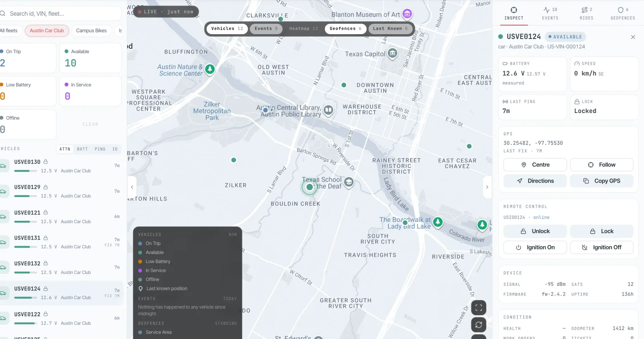Click vehicle dot near Zilker
644x339 pixels.
tap(233, 160)
